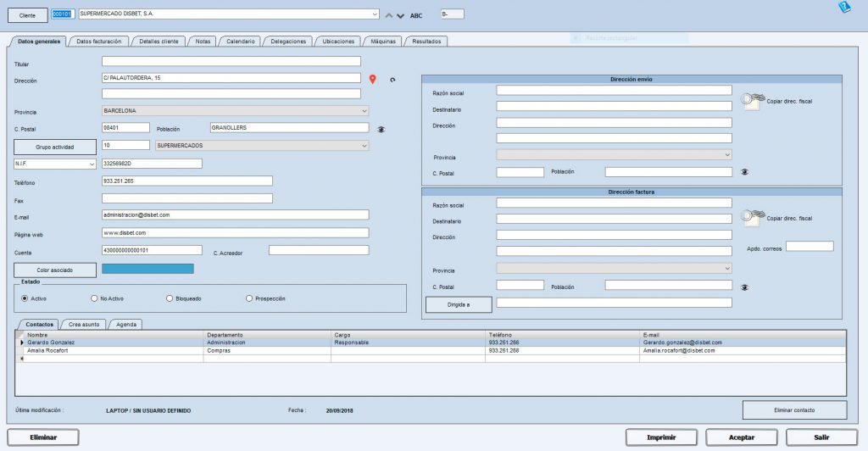Viewport: 868px width, 451px height.
Task: Click the Apdo. correos input field
Action: pyautogui.click(x=810, y=246)
